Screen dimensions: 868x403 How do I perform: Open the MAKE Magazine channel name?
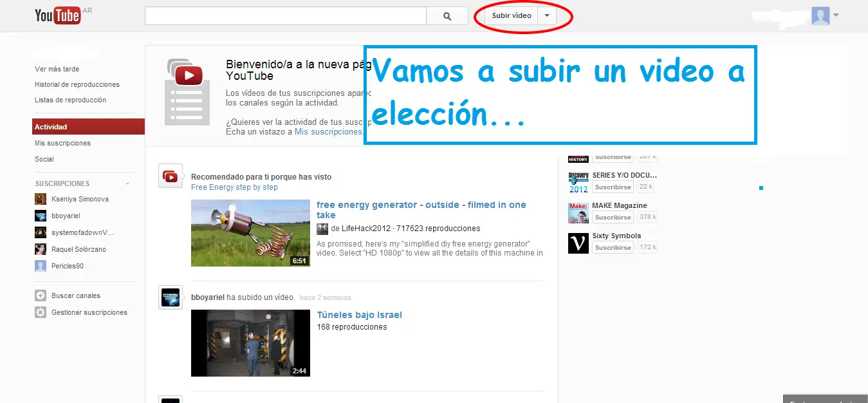pyautogui.click(x=620, y=205)
